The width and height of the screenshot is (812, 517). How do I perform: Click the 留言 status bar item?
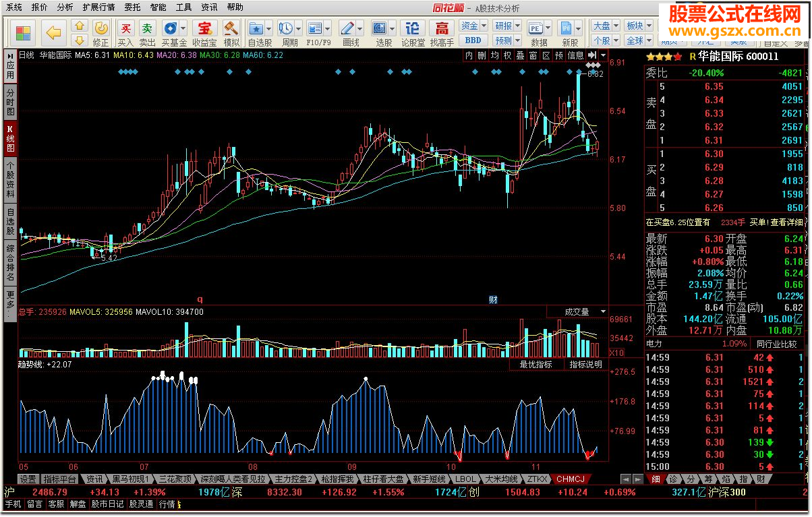pos(35,504)
